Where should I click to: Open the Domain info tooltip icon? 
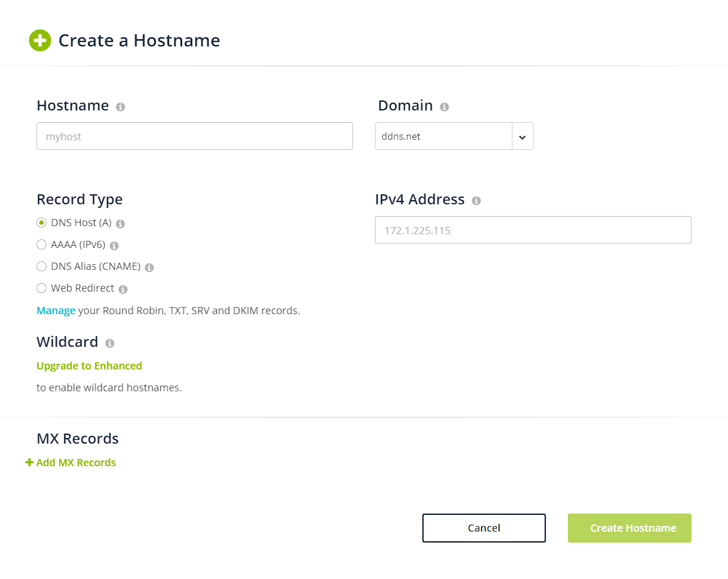point(444,107)
